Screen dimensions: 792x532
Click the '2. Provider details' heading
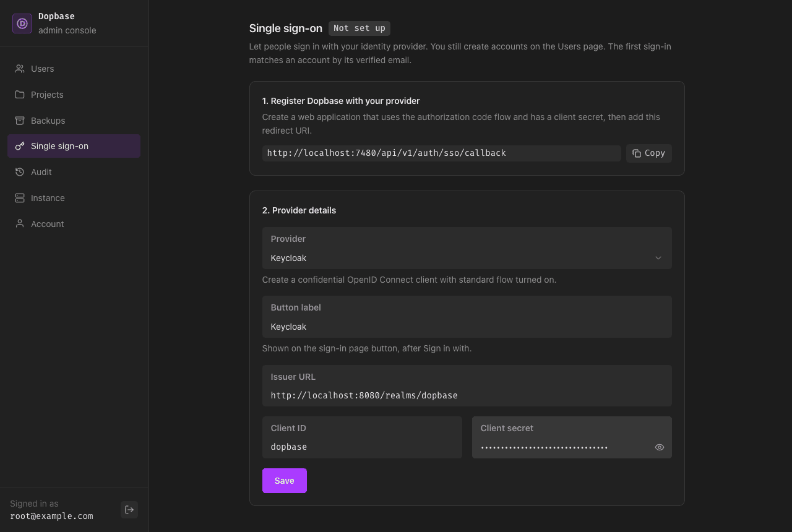(x=299, y=210)
